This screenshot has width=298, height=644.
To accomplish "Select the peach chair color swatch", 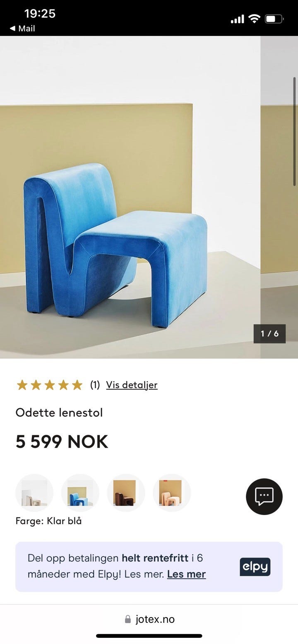I will pos(172,493).
